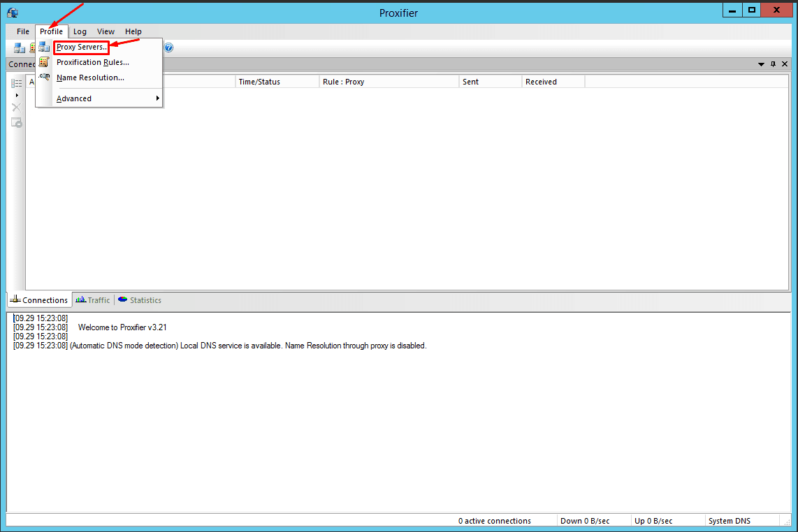
Task: Select the Connections tab
Action: [x=39, y=300]
